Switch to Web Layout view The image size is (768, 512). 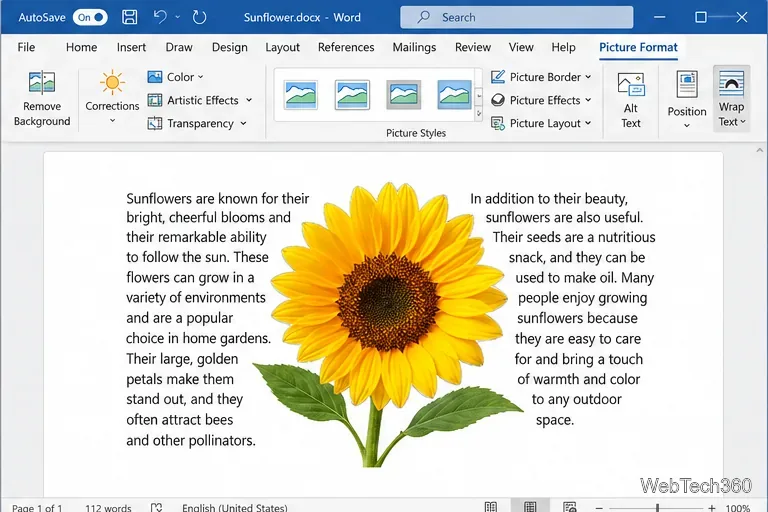[x=569, y=507]
